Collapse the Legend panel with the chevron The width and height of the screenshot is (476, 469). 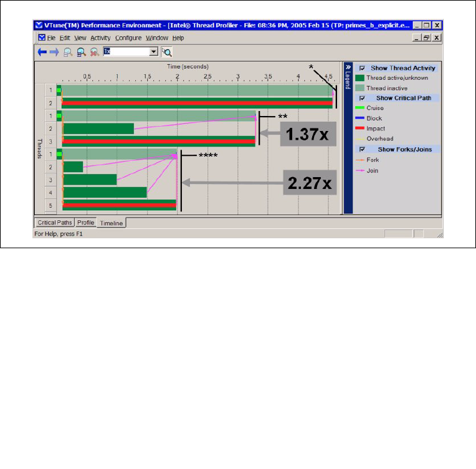(x=348, y=67)
